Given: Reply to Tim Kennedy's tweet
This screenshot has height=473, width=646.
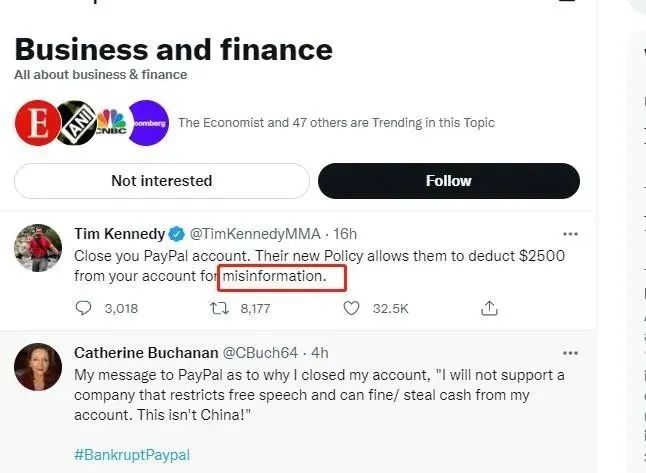Looking at the screenshot, I should [84, 309].
